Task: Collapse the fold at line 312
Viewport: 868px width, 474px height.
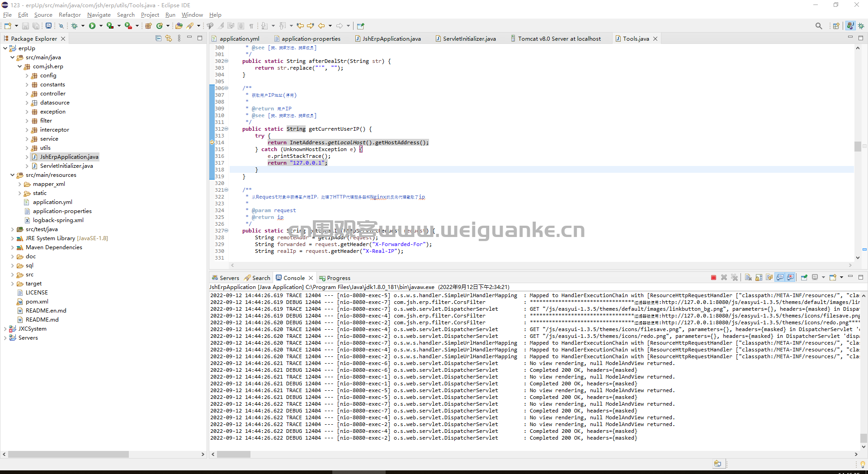Action: (x=226, y=129)
